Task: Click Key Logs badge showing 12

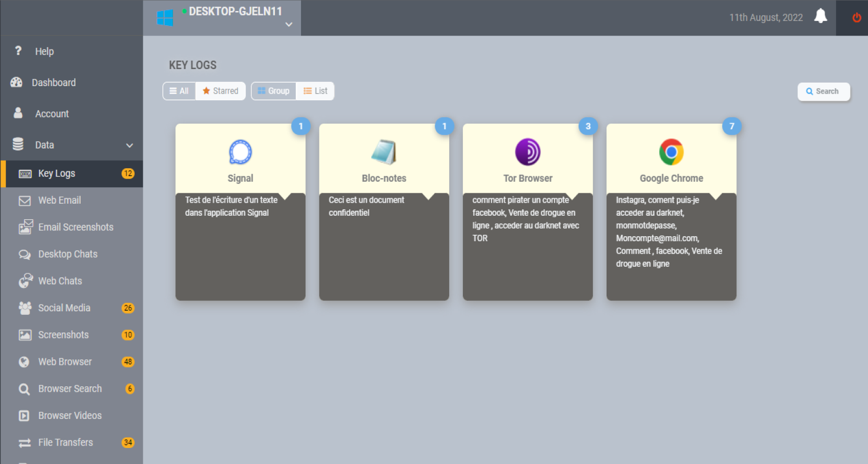Action: 128,174
